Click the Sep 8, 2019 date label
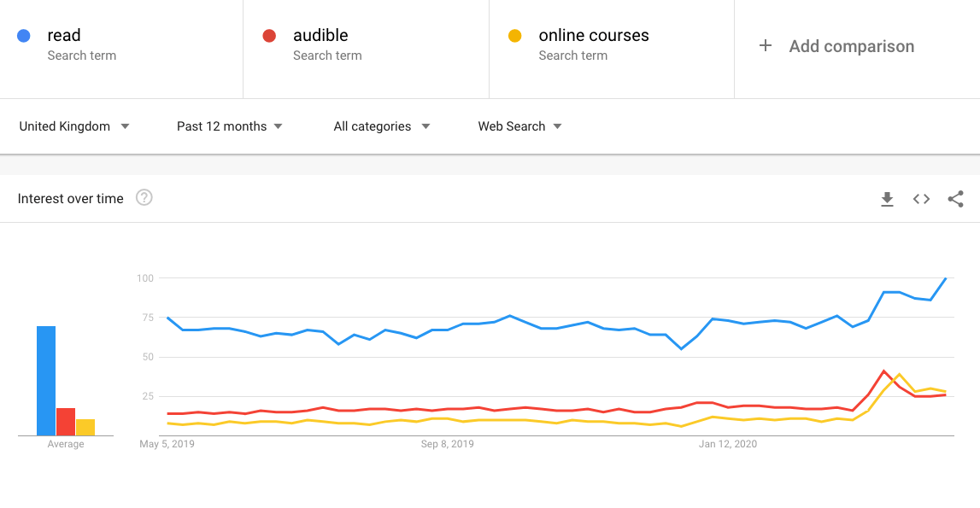 [447, 444]
